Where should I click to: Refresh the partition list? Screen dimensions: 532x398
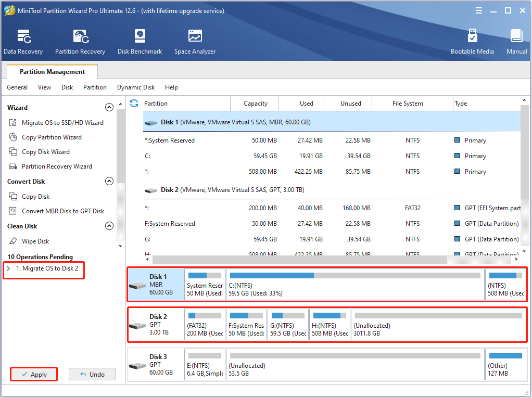[x=134, y=104]
